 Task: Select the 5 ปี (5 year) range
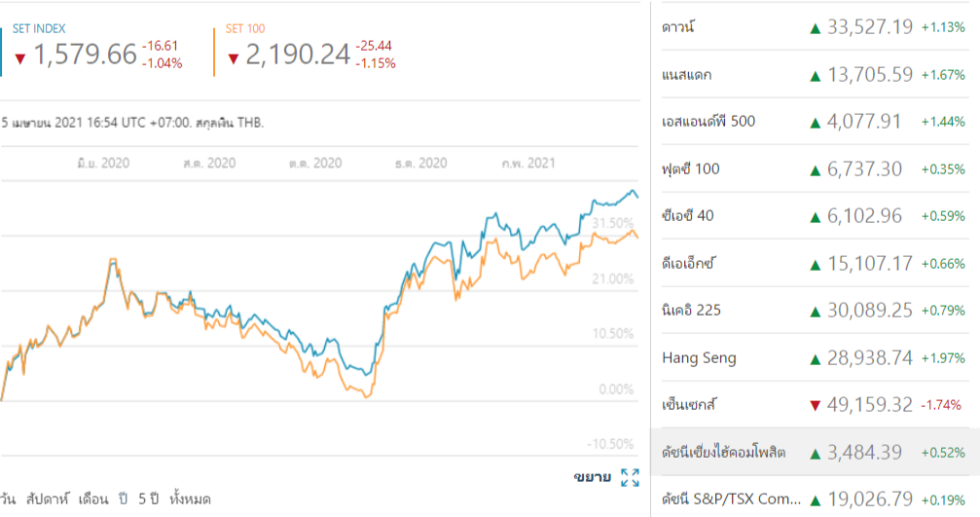click(148, 499)
